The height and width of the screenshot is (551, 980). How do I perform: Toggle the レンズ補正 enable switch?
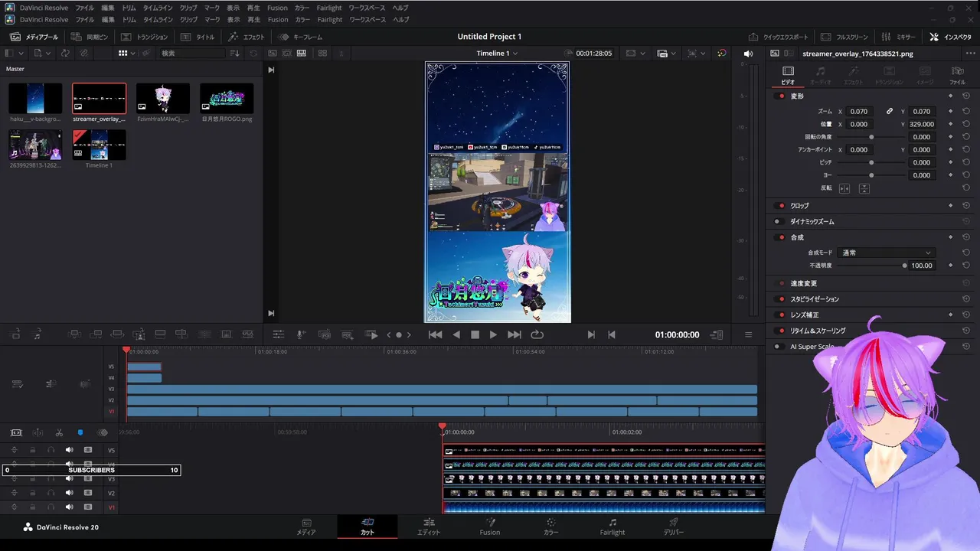click(x=781, y=315)
